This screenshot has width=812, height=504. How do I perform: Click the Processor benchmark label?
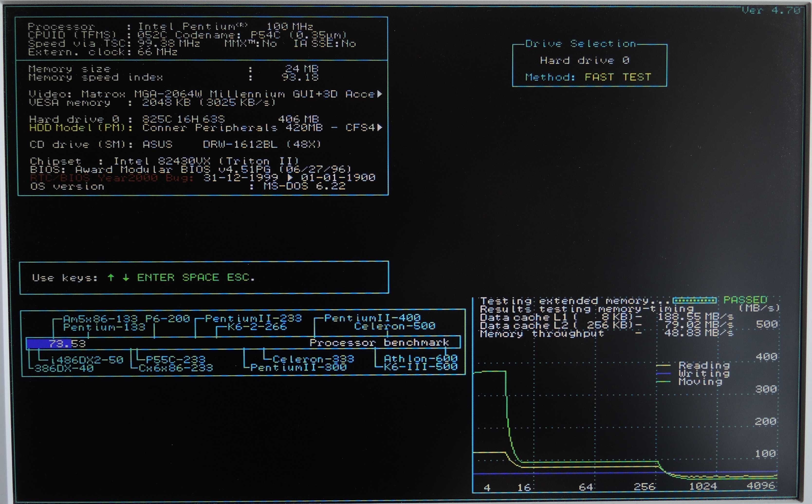click(379, 343)
